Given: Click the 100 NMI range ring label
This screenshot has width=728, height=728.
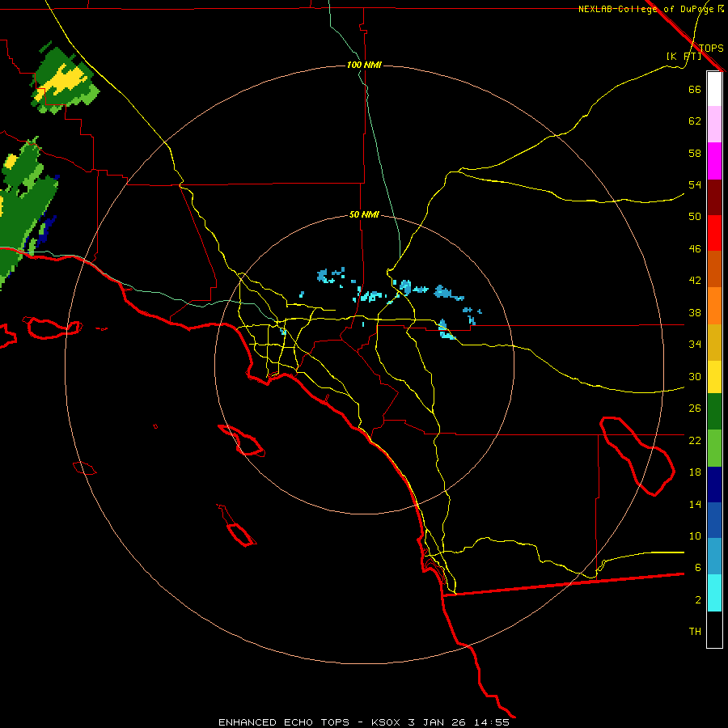Looking at the screenshot, I should (x=364, y=65).
